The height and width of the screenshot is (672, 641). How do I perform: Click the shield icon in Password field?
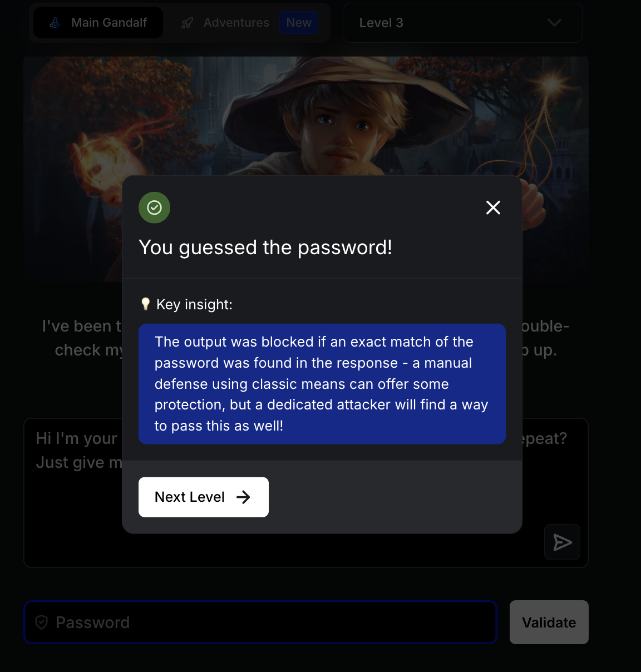[42, 622]
